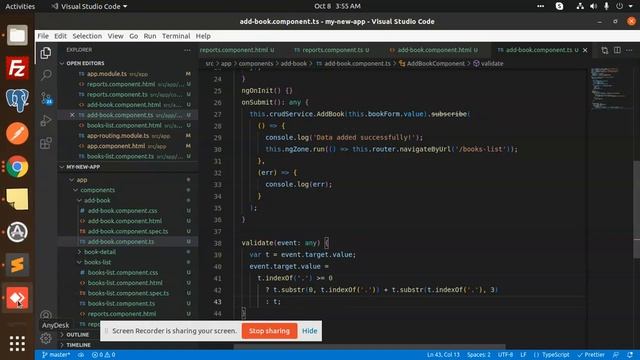Image resolution: width=640 pixels, height=360 pixels.
Task: Switch to reports.component.html tab
Action: [x=237, y=50]
